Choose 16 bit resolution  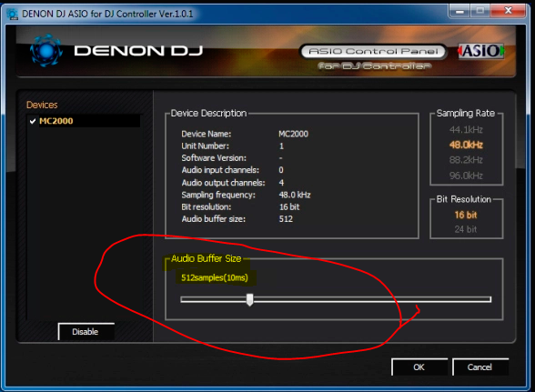[x=466, y=215]
